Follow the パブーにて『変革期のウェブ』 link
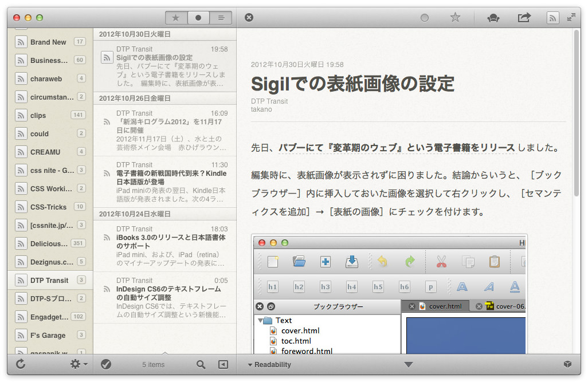 pos(397,148)
